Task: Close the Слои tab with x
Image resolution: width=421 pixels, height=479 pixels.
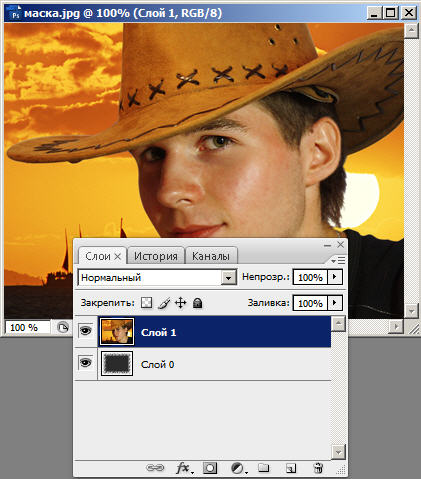Action: pyautogui.click(x=118, y=256)
